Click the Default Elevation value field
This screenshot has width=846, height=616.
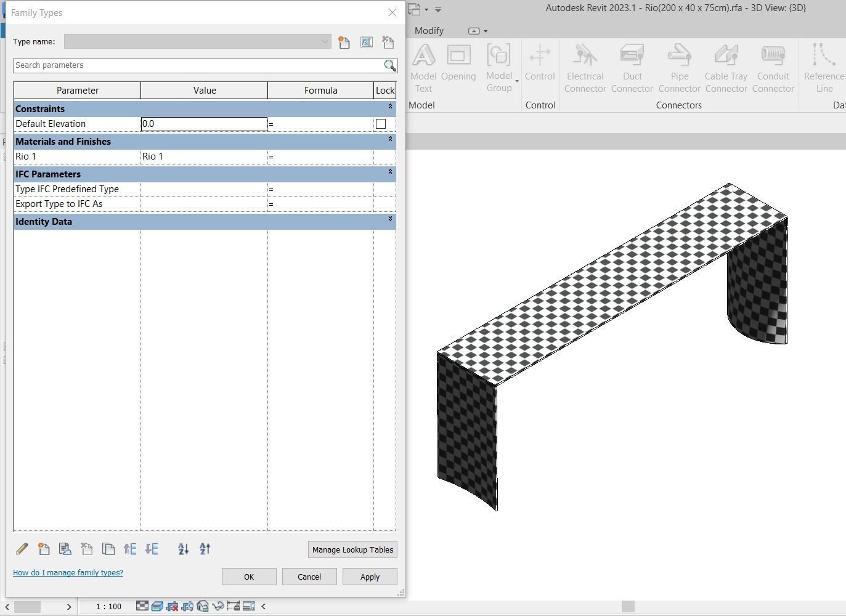[204, 124]
